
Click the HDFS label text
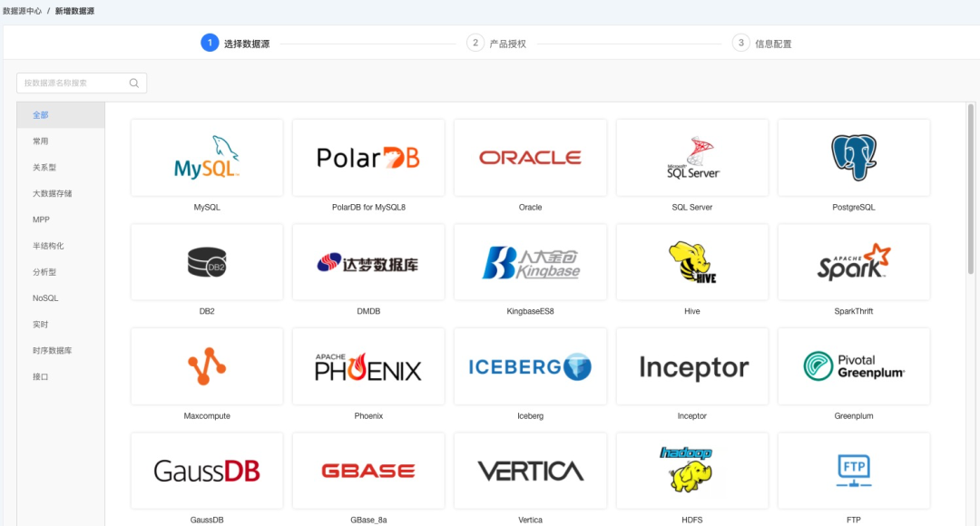691,520
